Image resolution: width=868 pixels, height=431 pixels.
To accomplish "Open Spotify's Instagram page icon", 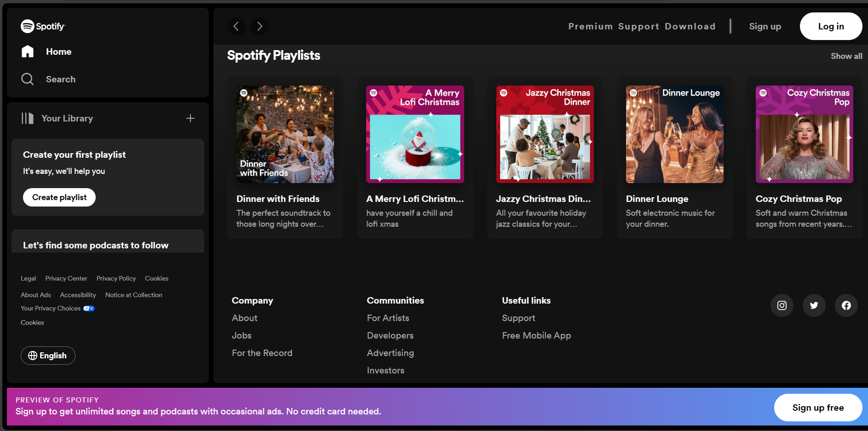I will [782, 305].
